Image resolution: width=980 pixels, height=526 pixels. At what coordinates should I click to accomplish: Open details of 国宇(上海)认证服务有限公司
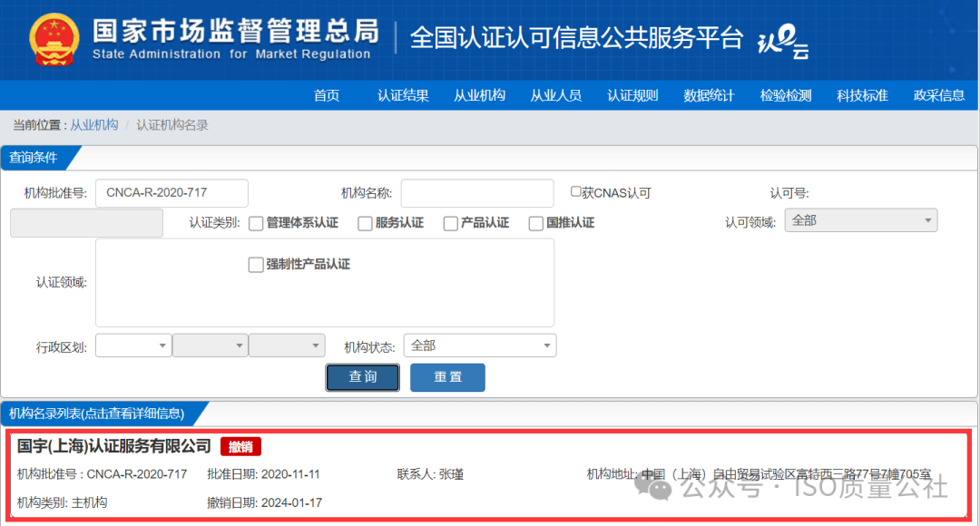click(113, 446)
